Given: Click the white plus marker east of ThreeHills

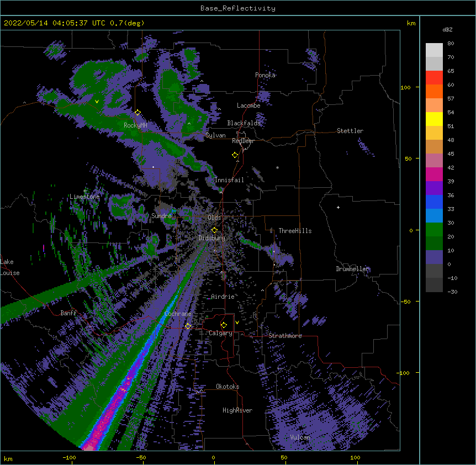Looking at the screenshot, I should pos(338,207).
